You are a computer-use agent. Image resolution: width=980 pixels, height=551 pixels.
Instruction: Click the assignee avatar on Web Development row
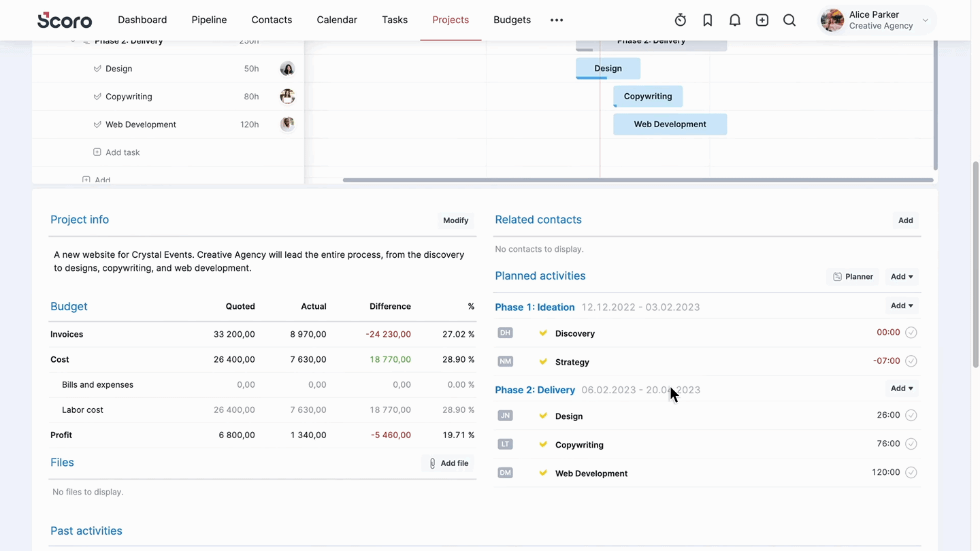tap(287, 124)
